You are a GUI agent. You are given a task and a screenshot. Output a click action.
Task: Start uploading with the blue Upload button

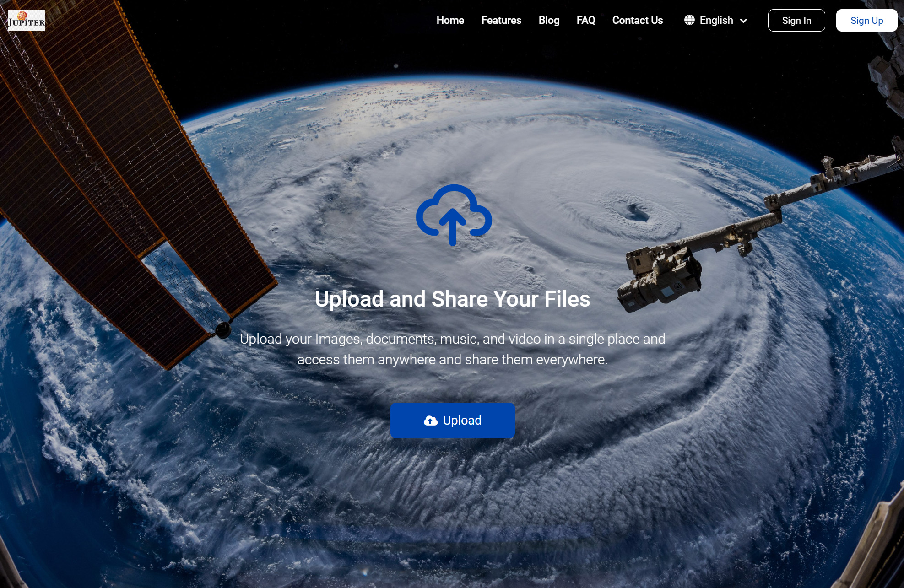[453, 421]
